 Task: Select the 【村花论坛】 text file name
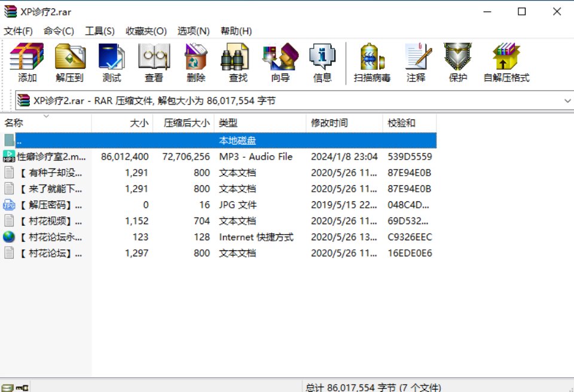[51, 253]
